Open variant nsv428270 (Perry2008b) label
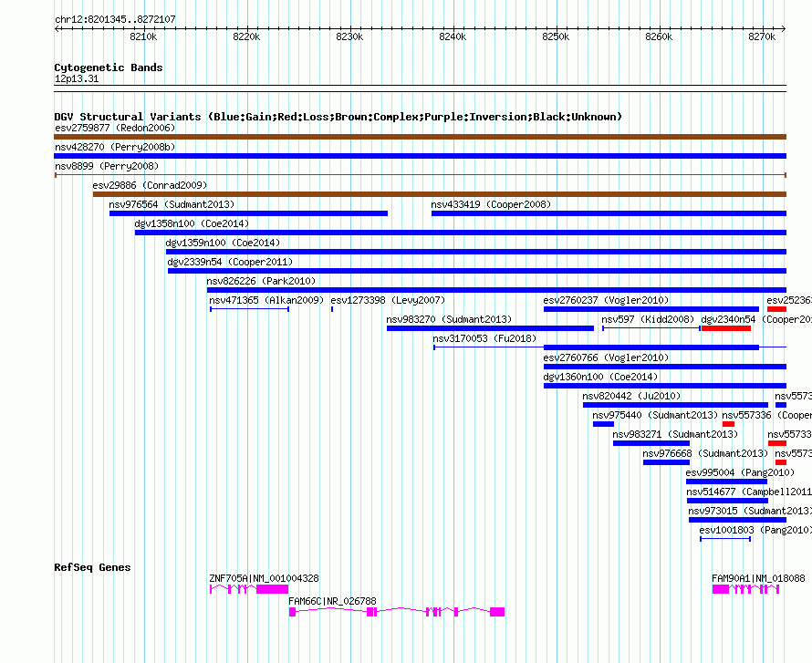Image resolution: width=812 pixels, height=663 pixels. click(115, 147)
